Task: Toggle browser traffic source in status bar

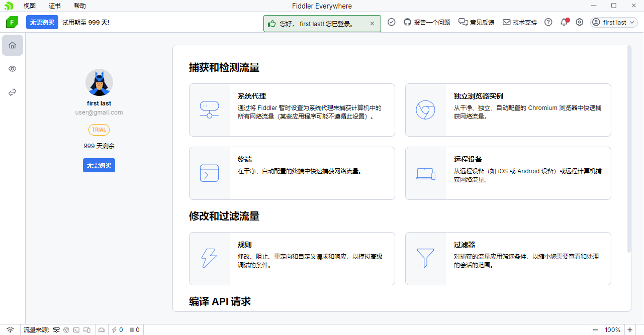Action: click(x=66, y=330)
